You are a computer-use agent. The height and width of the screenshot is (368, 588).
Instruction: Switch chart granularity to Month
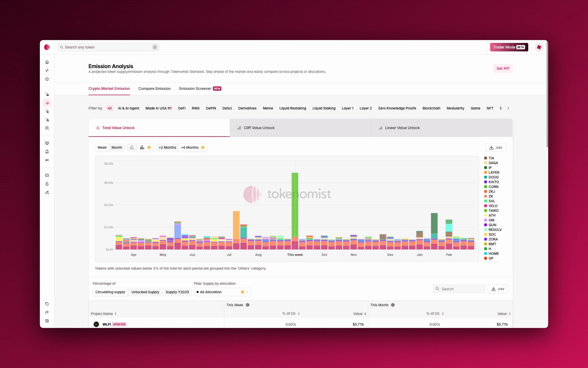point(117,147)
